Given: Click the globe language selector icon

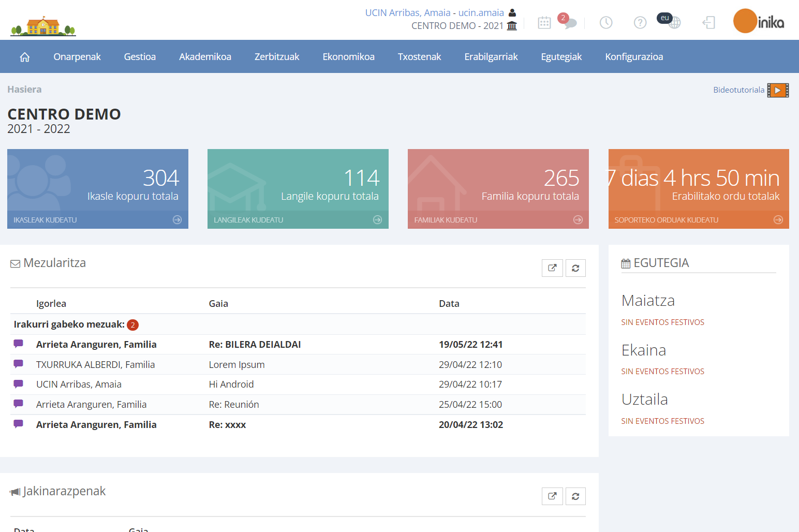Looking at the screenshot, I should (x=674, y=23).
